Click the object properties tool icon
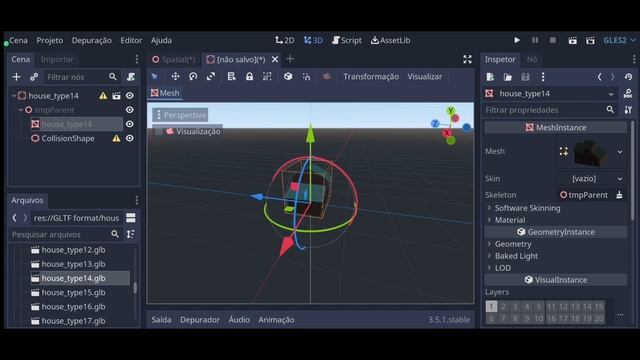The height and width of the screenshot is (360, 640). click(x=628, y=110)
